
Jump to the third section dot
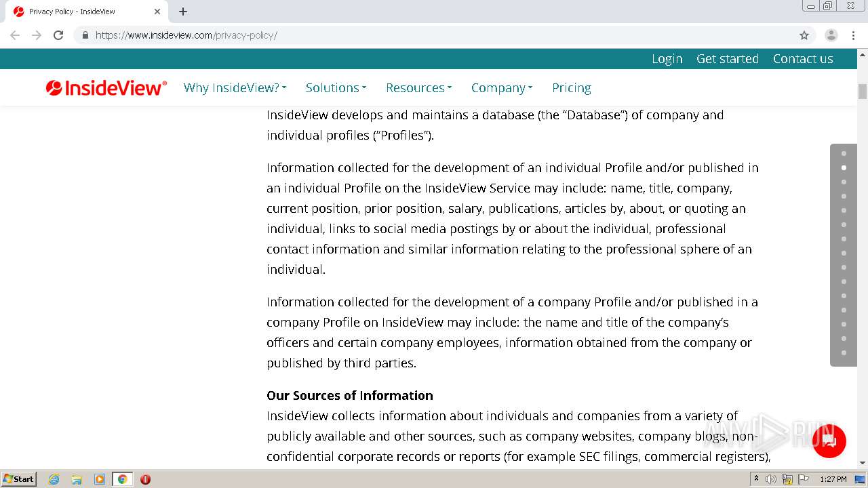click(x=844, y=182)
